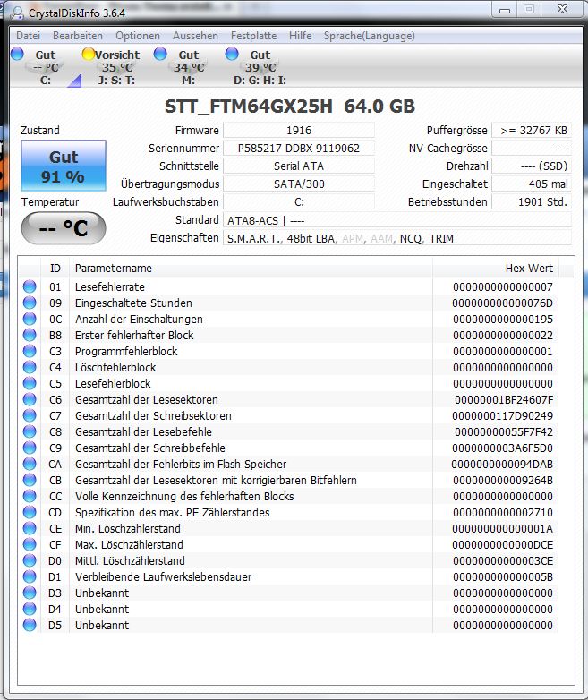Click the Puffergrösse >= 32767 KB value
The height and width of the screenshot is (700, 588).
(532, 131)
